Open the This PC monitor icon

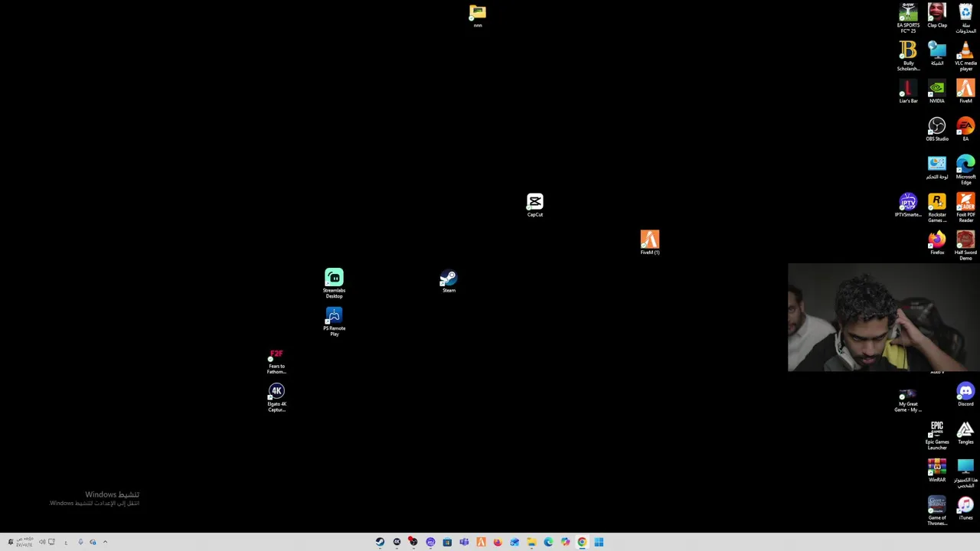click(965, 473)
